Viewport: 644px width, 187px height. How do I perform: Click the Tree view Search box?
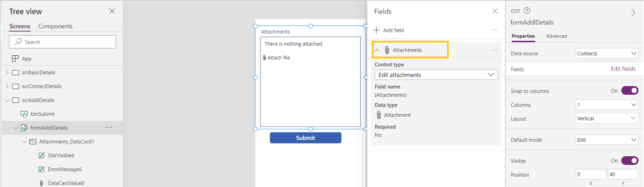point(62,42)
